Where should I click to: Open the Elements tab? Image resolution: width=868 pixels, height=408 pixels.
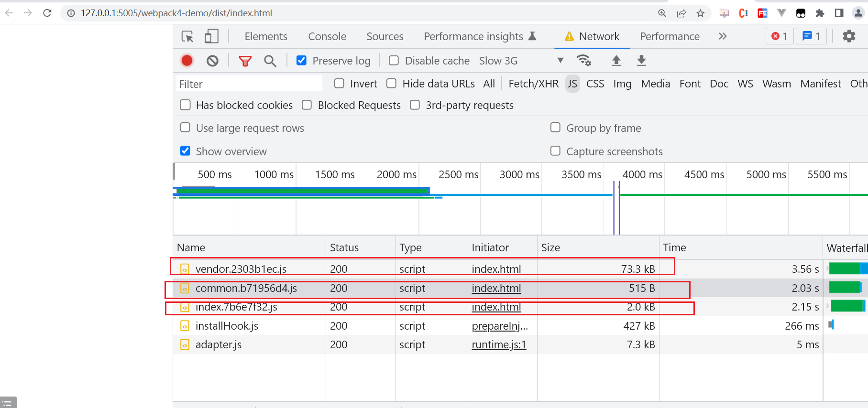click(266, 36)
